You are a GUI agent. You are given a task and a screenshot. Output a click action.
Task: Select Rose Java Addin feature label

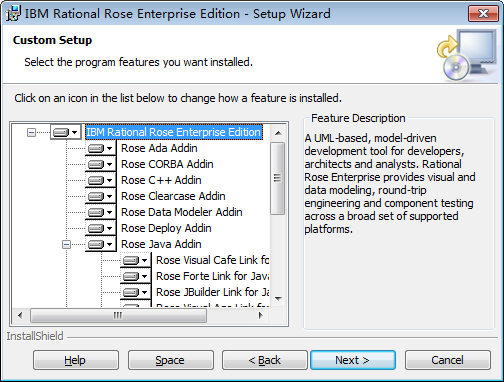161,244
